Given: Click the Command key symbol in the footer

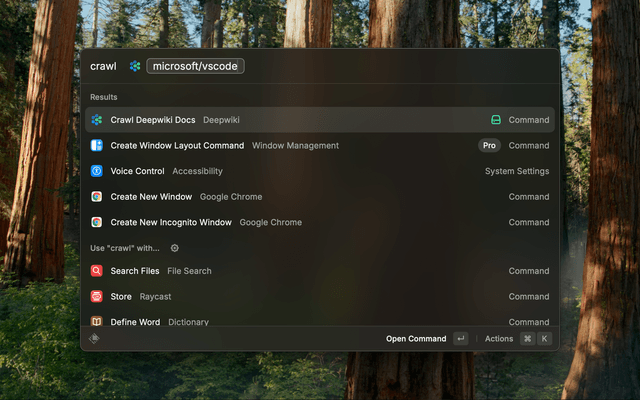Looking at the screenshot, I should pos(528,338).
